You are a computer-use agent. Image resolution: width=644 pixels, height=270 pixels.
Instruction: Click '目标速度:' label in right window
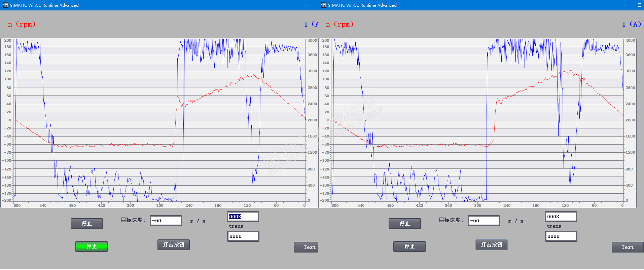click(x=451, y=220)
